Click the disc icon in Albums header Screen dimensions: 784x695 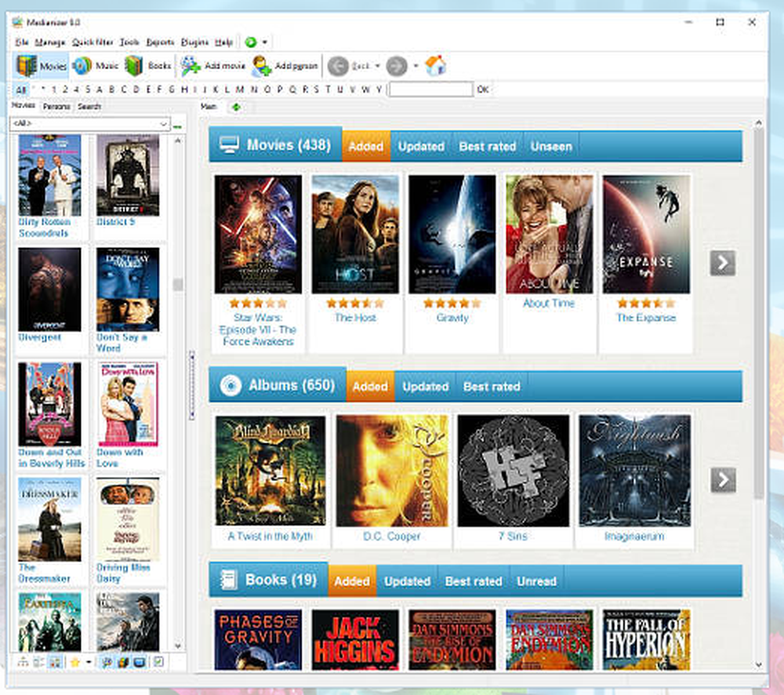230,386
